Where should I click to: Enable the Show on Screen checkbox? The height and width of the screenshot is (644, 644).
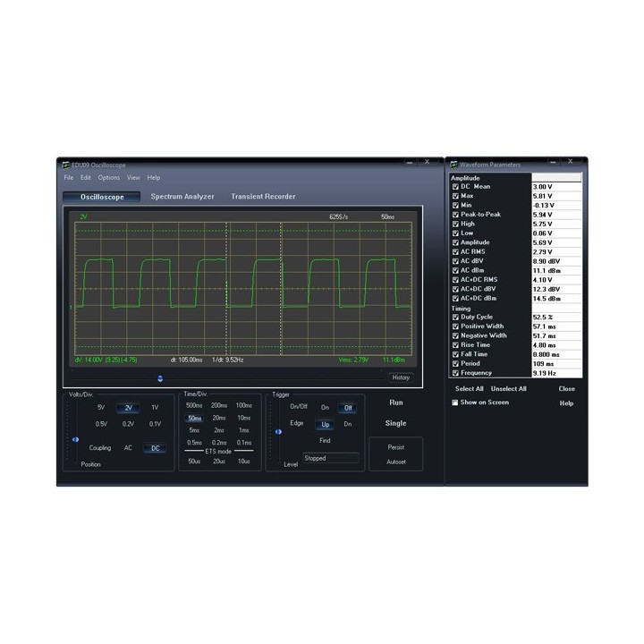point(455,402)
